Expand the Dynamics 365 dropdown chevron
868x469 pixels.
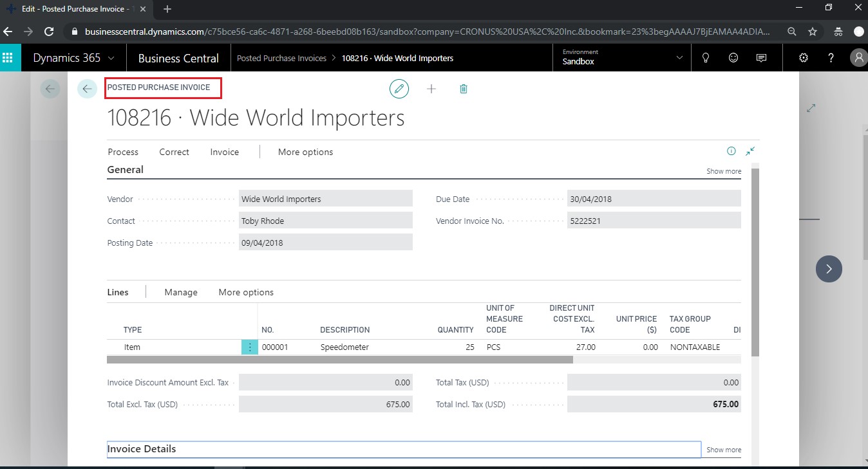pos(111,58)
